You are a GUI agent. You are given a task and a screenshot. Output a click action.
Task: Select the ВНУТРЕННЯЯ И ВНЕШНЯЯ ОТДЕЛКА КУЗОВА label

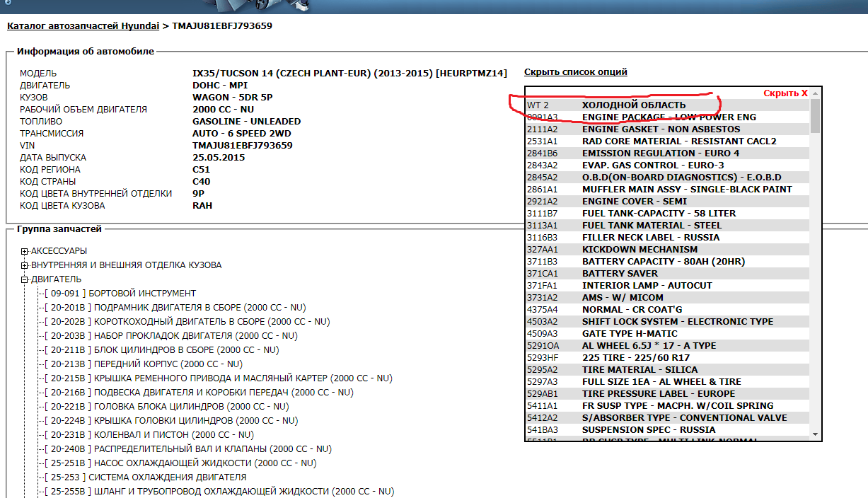click(x=126, y=265)
